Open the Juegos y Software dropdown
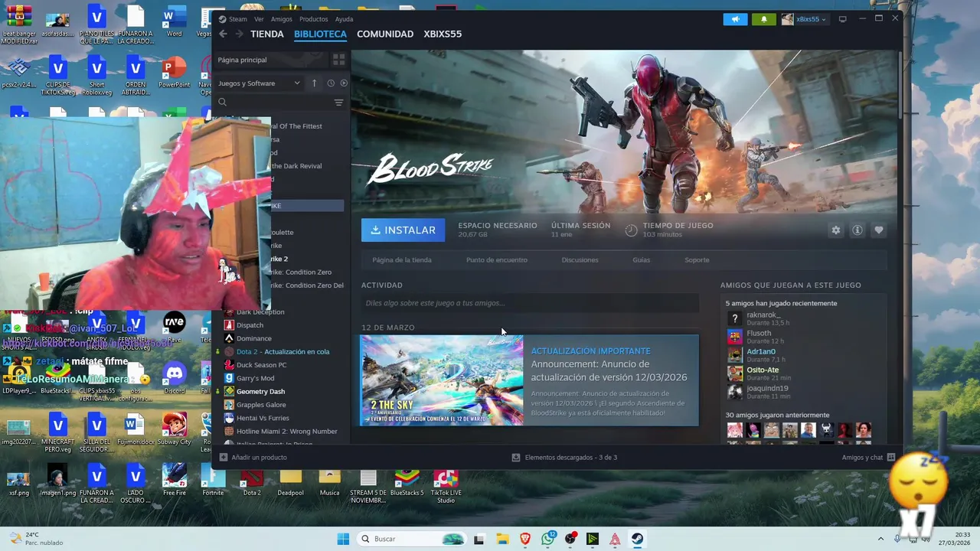Image resolution: width=980 pixels, height=551 pixels. tap(260, 83)
